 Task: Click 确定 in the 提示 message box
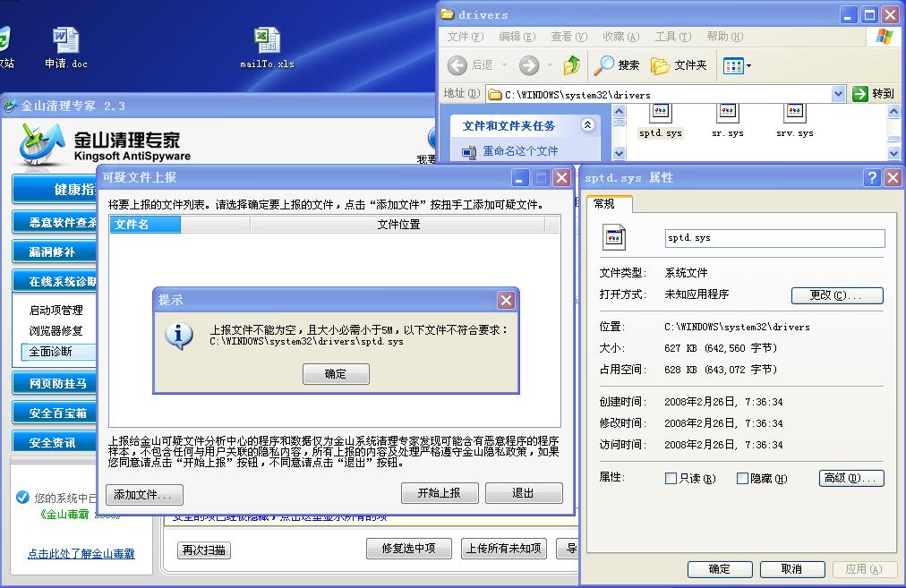coord(336,374)
